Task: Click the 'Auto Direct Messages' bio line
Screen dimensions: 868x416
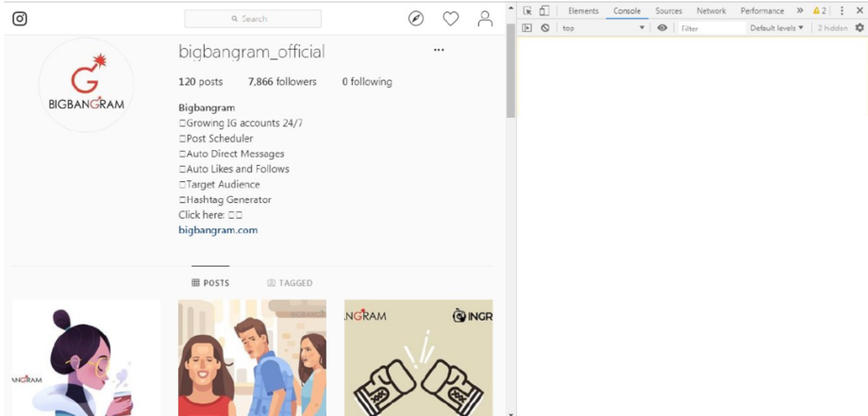Action: click(x=231, y=154)
